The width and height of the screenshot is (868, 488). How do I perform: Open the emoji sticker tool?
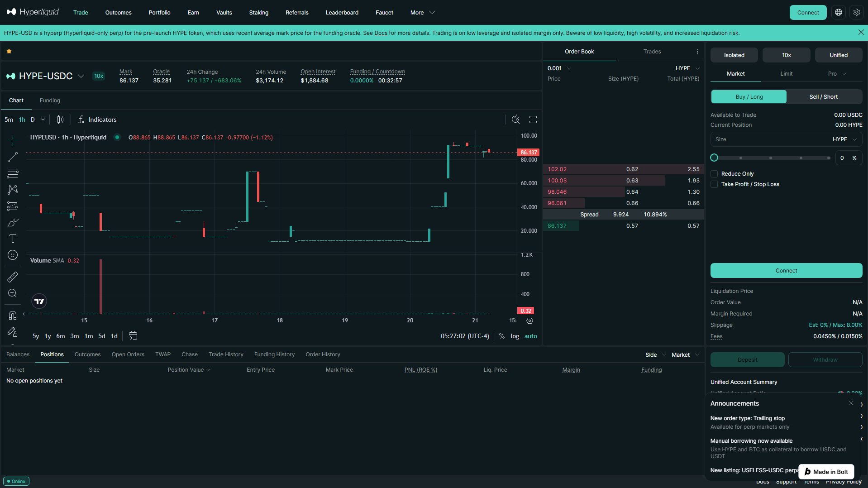[x=13, y=255]
